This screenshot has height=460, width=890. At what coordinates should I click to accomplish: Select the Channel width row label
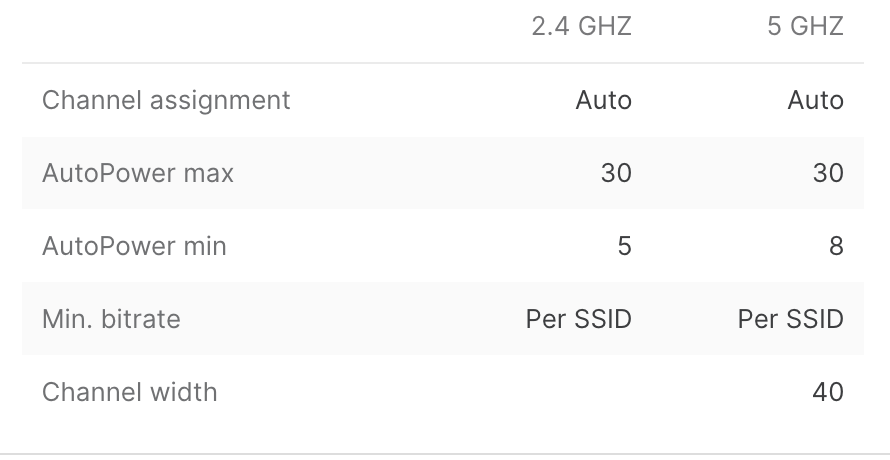[x=129, y=392]
